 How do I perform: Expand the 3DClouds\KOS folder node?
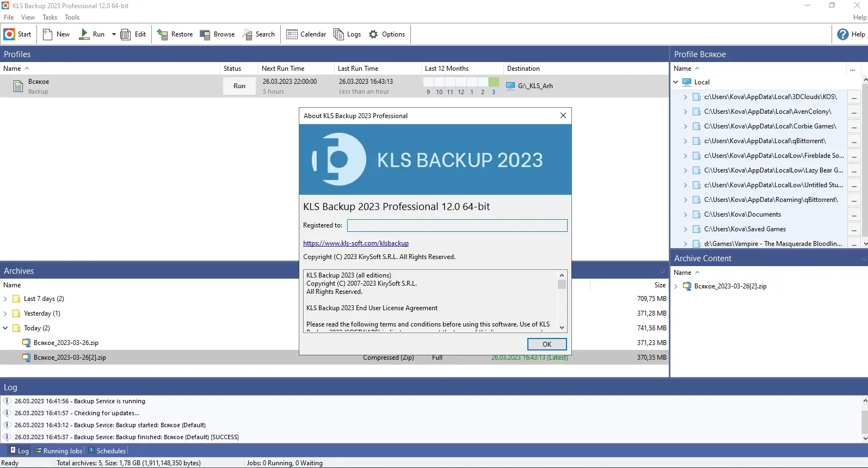click(x=686, y=97)
